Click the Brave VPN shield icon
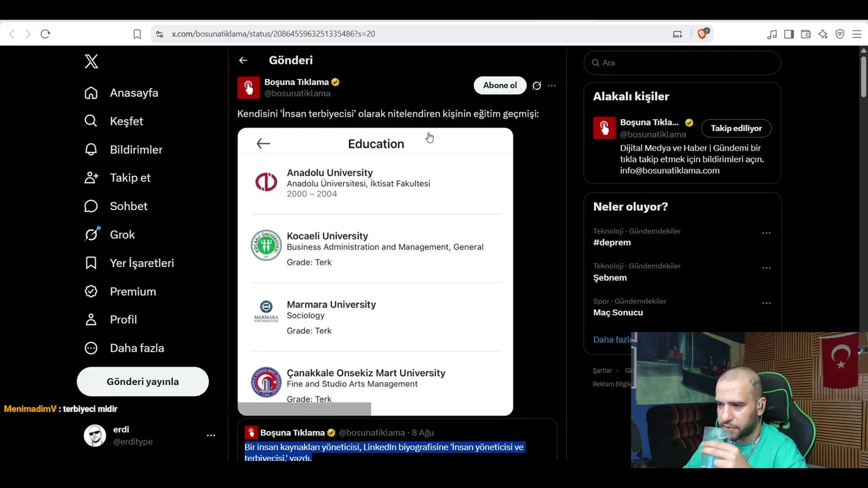Image resolution: width=868 pixels, height=488 pixels. tap(840, 34)
